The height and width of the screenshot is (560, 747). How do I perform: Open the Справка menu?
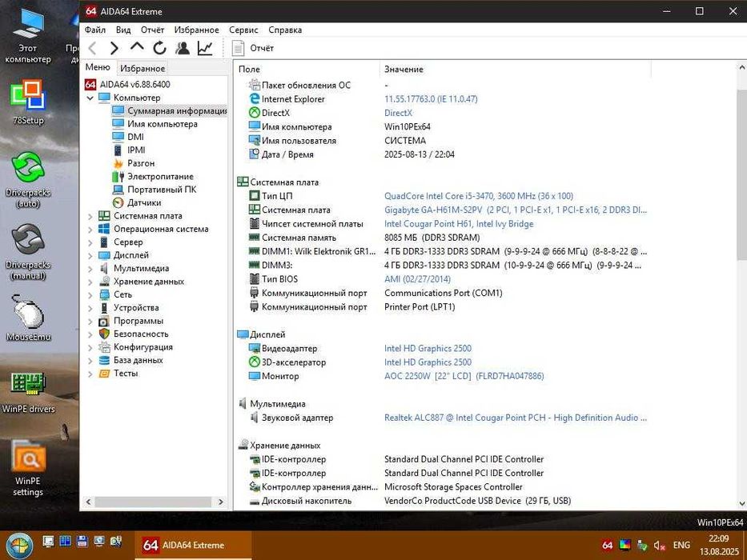point(285,30)
